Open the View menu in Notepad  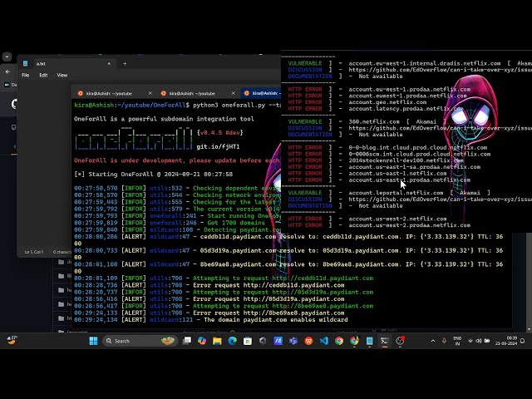tap(62, 75)
